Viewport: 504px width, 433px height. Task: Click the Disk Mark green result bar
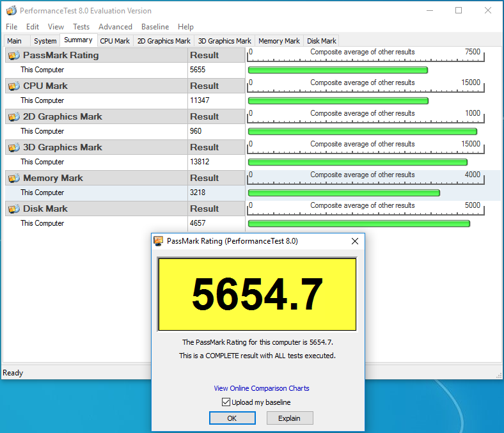(359, 224)
